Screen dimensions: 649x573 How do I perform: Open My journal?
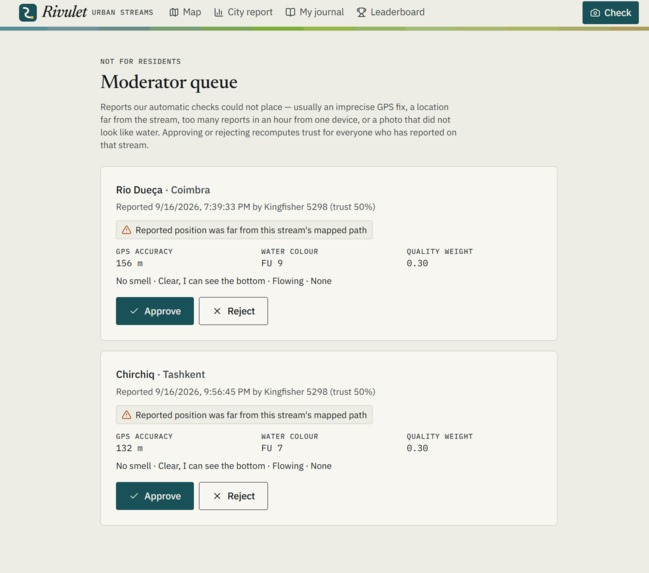(315, 12)
